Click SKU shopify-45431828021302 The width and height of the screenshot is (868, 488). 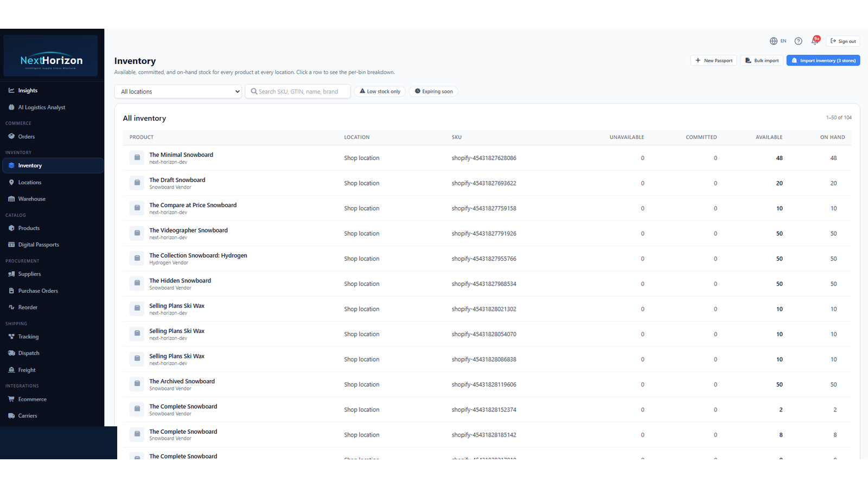click(484, 309)
